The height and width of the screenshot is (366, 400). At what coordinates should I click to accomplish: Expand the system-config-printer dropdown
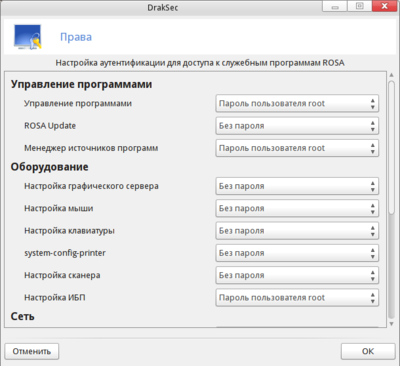pyautogui.click(x=297, y=253)
